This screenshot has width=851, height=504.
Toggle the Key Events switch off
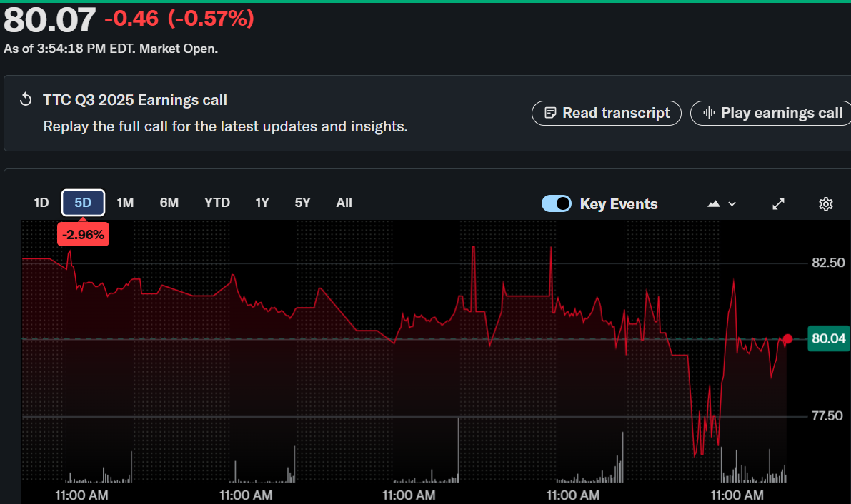point(557,204)
